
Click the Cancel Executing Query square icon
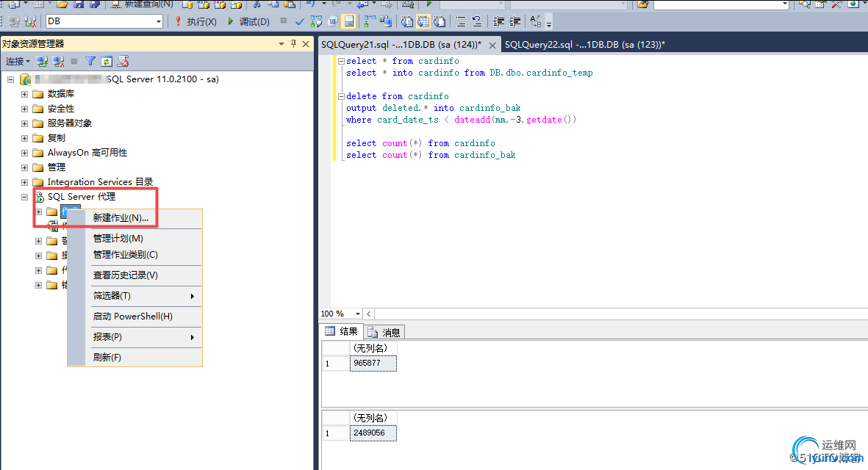284,21
